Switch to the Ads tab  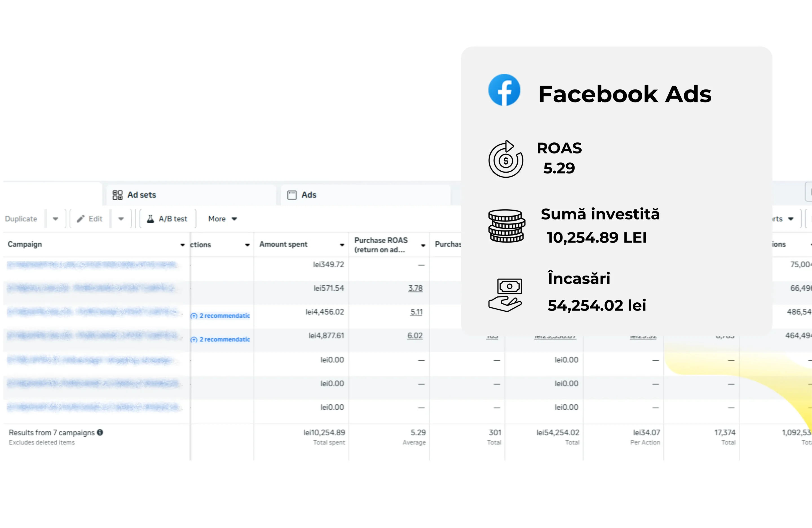(x=309, y=195)
